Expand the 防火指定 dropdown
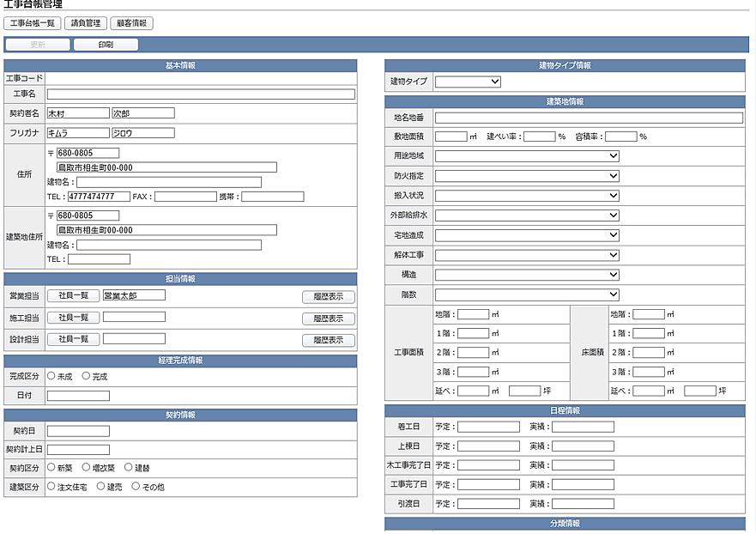756x534 pixels. click(527, 176)
